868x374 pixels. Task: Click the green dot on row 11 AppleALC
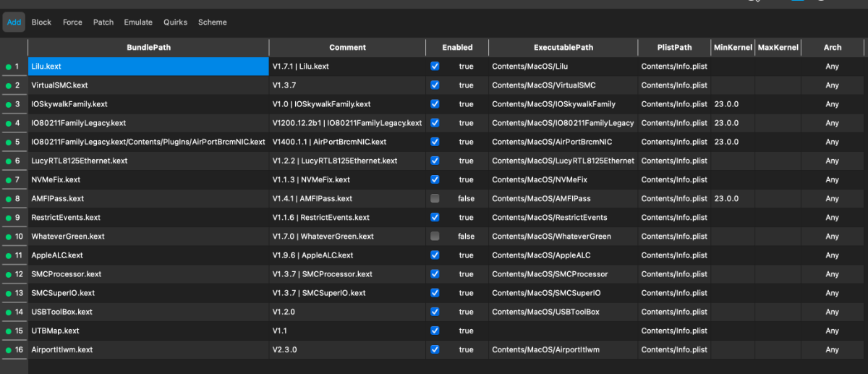tap(8, 255)
